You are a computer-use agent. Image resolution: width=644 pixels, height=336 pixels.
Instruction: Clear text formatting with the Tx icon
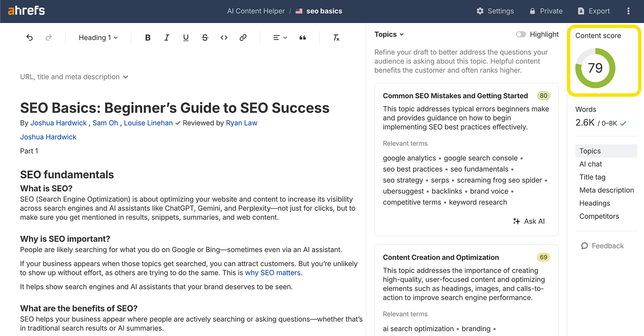[336, 37]
